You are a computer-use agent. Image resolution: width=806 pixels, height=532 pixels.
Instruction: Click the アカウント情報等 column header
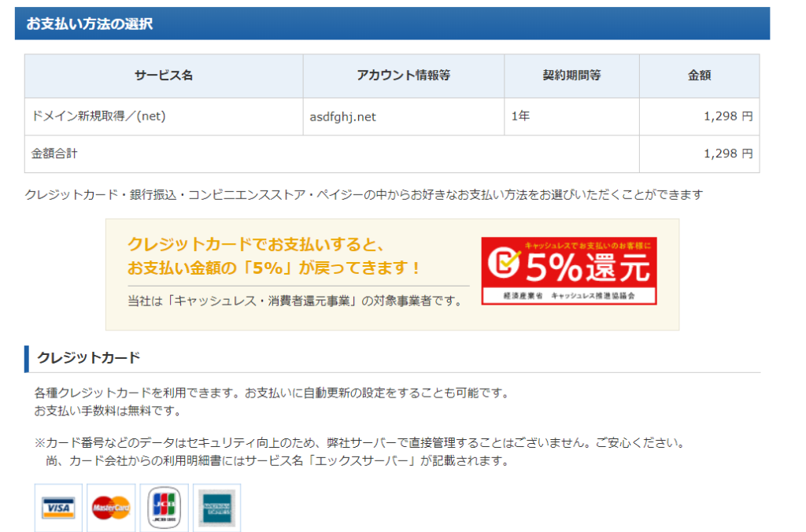404,76
